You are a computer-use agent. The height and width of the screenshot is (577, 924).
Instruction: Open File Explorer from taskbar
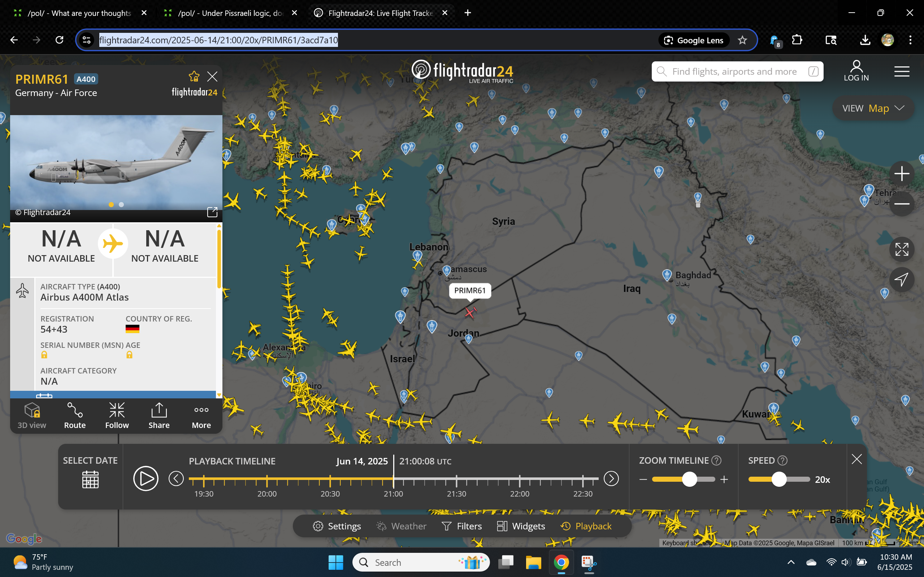[x=533, y=563]
